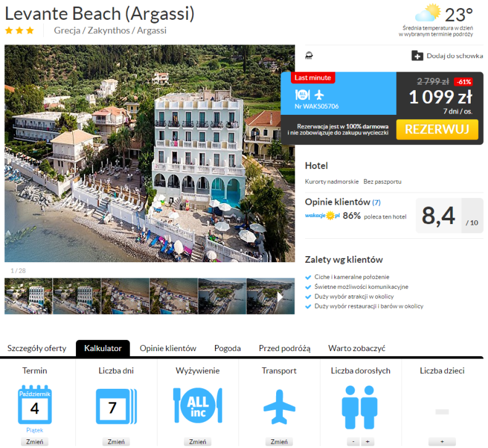Click the yellow REZERWUJ button

[x=437, y=130]
